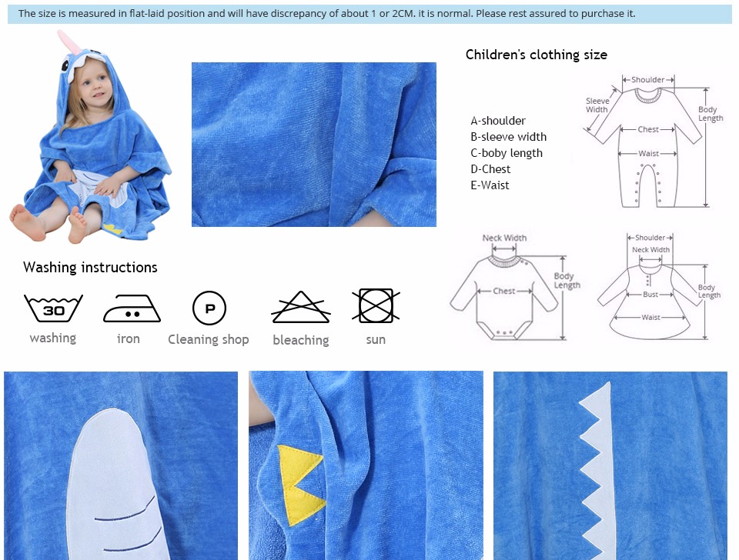Viewport: 739px width, 560px height.
Task: Click the Washing instructions heading
Action: click(90, 268)
